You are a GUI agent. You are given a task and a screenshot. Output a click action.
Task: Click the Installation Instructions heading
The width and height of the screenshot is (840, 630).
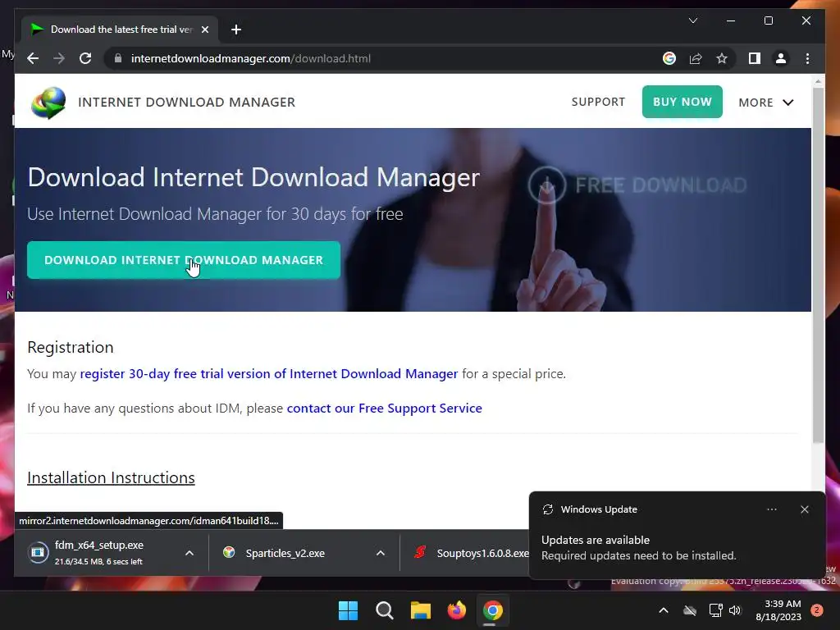111,478
